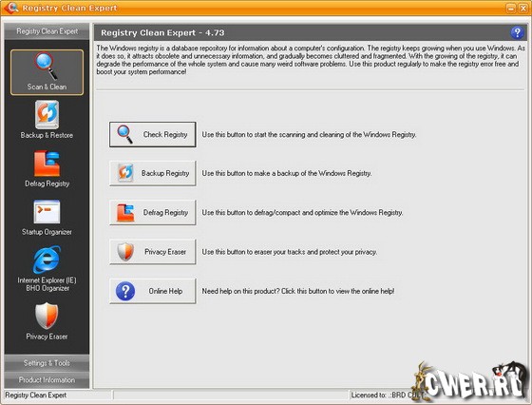Minimize the Registry Clean Expert window

tap(511, 8)
